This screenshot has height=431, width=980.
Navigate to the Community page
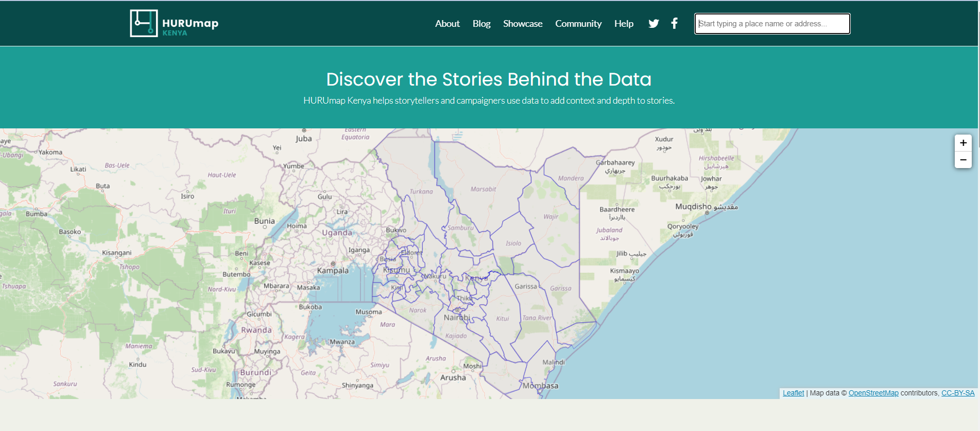[x=578, y=24]
